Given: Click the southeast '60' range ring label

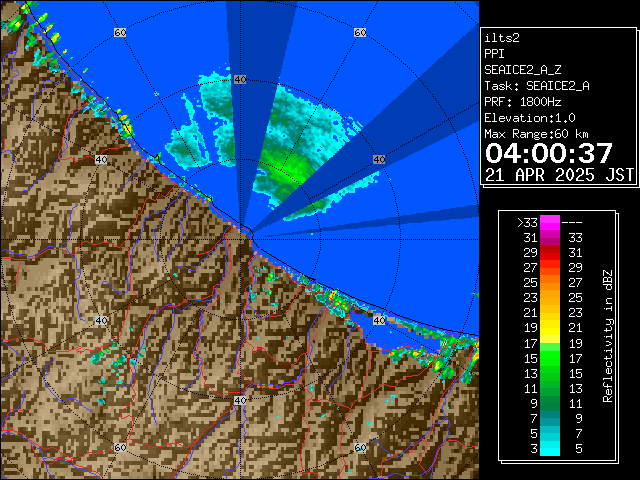Looking at the screenshot, I should tap(360, 447).
